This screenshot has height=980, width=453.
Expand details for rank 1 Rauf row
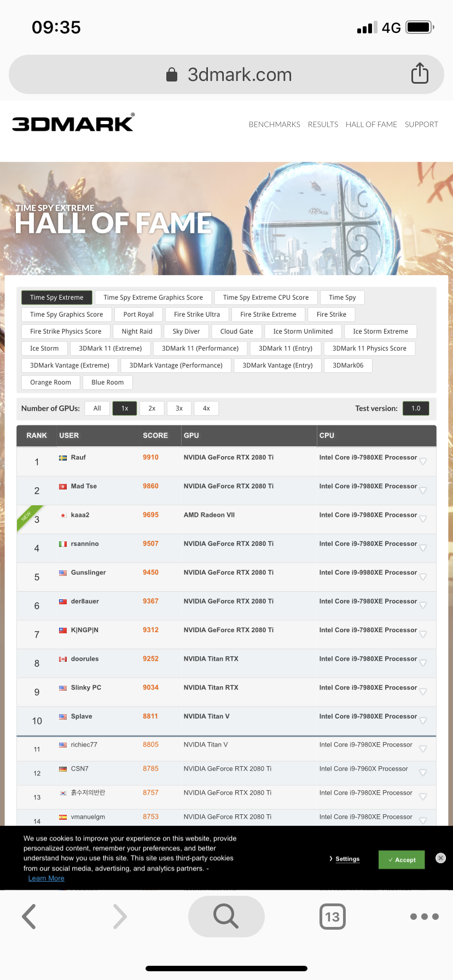(x=423, y=462)
